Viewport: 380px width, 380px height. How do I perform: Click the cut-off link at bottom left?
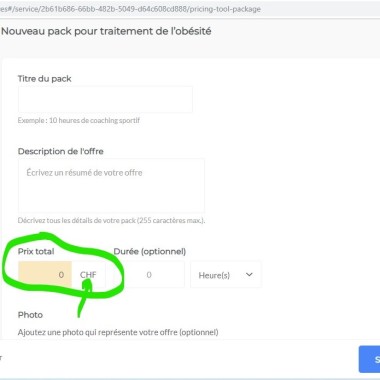pos(1,359)
